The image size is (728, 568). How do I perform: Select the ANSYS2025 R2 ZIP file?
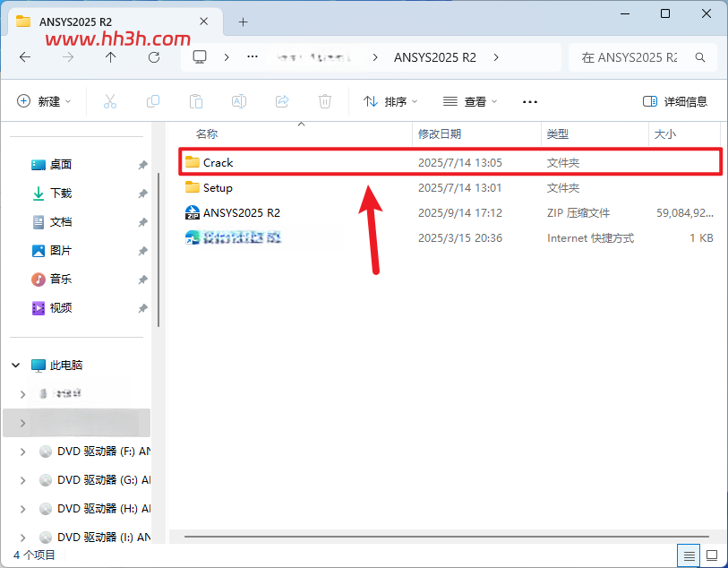pyautogui.click(x=450, y=212)
